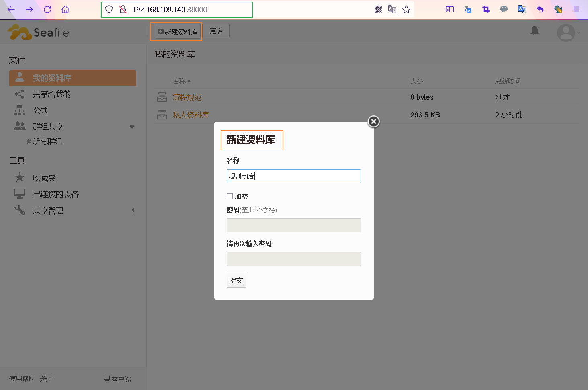Open 收藏夹 favorites

[x=44, y=178]
